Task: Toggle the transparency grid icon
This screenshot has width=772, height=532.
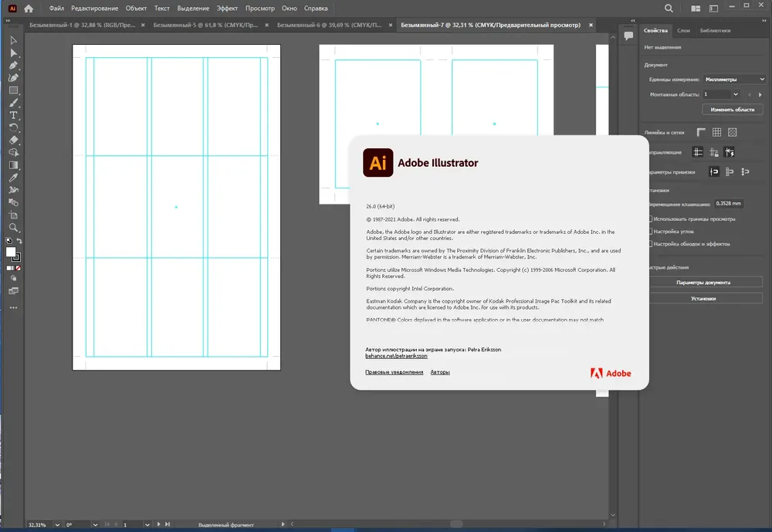Action: (733, 132)
